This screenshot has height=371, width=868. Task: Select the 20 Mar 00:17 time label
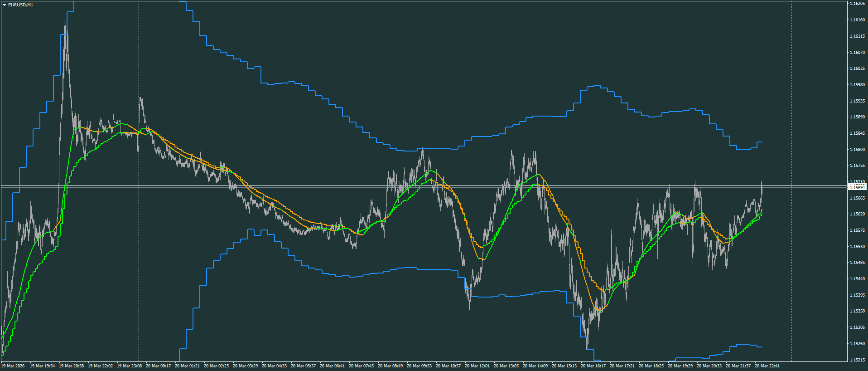(x=158, y=366)
